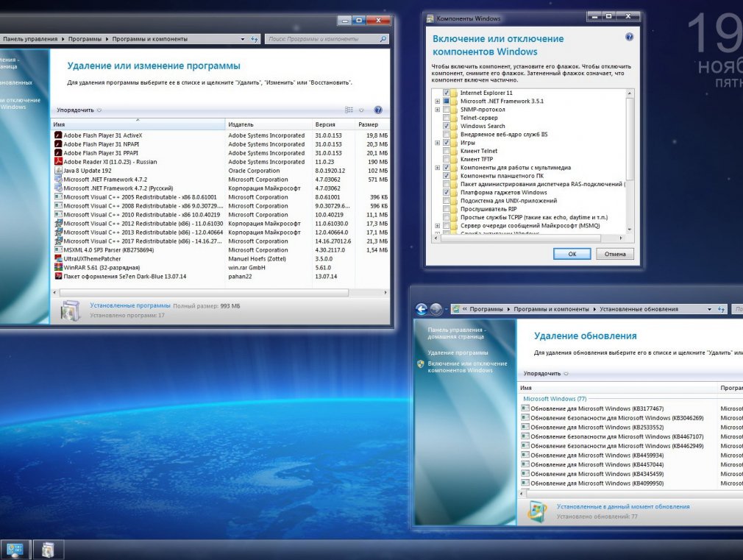Open help in Windows Components dialog
The width and height of the screenshot is (743, 560).
(x=629, y=37)
